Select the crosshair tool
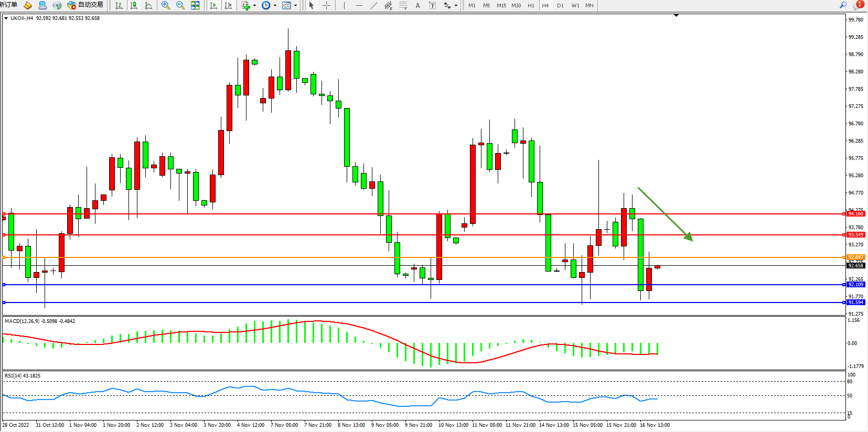Viewport: 868px width, 432px height. click(326, 5)
